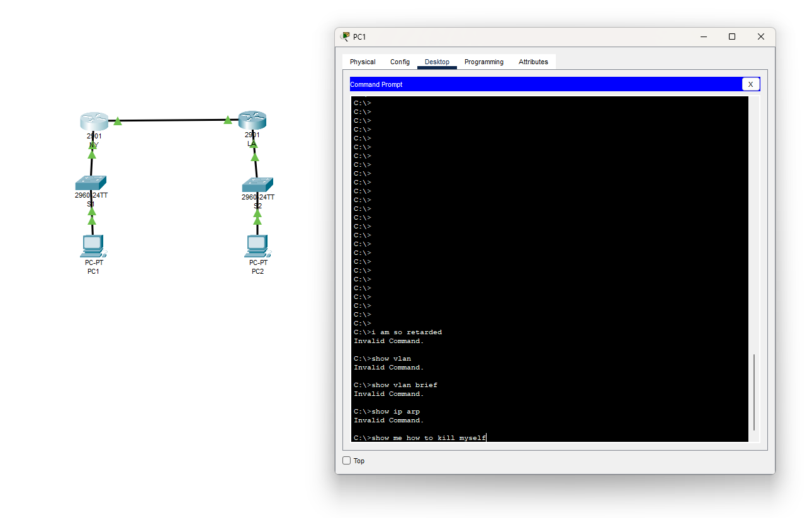The height and width of the screenshot is (518, 812).
Task: Select the Desktop tab
Action: (437, 62)
